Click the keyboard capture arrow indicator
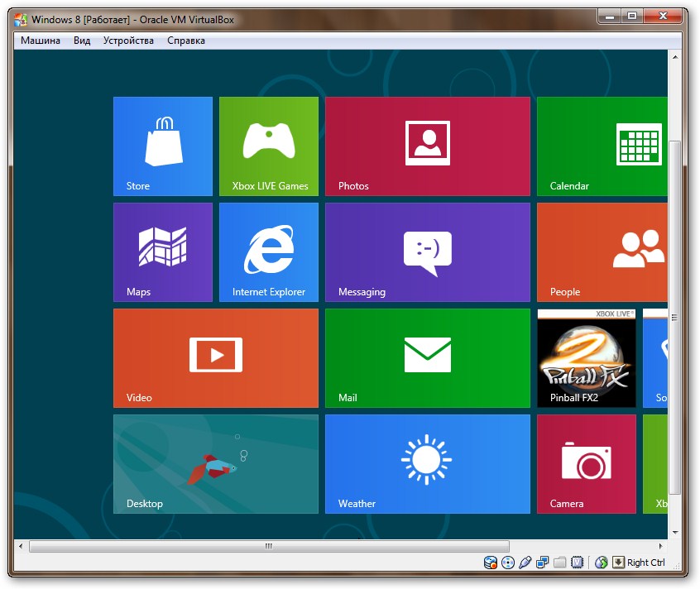The width and height of the screenshot is (700, 589). click(618, 563)
